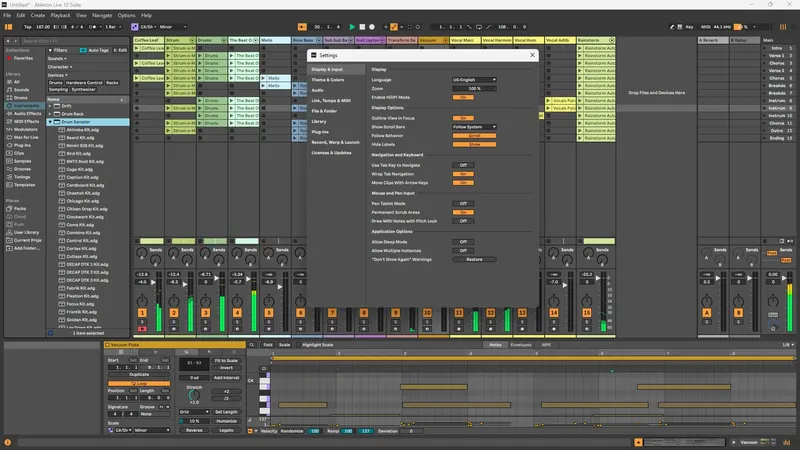The image size is (800, 450).
Task: Click the Zoom percentage slider
Action: point(474,88)
